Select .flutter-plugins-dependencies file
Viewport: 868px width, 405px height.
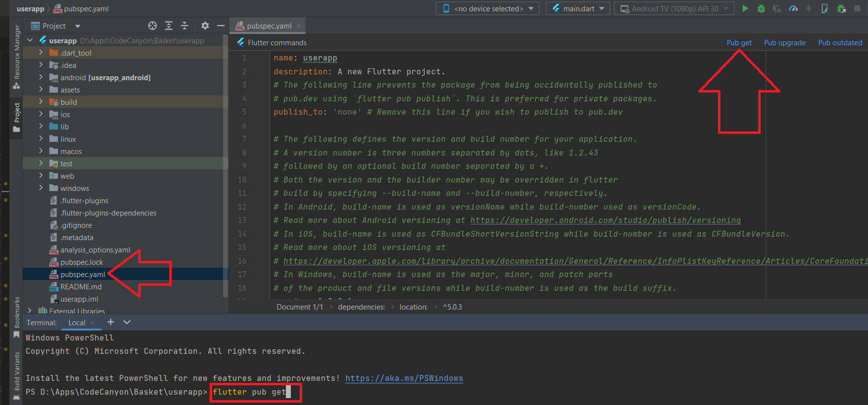pos(108,213)
